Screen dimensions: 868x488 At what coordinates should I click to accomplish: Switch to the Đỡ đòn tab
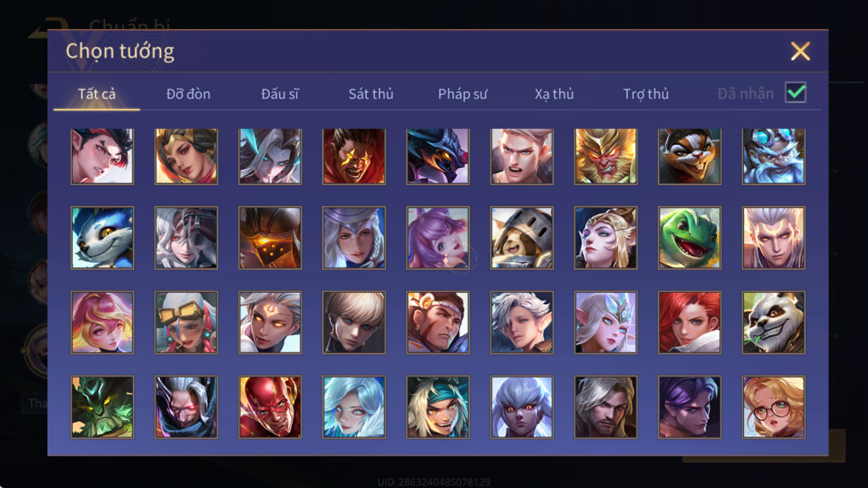(188, 94)
